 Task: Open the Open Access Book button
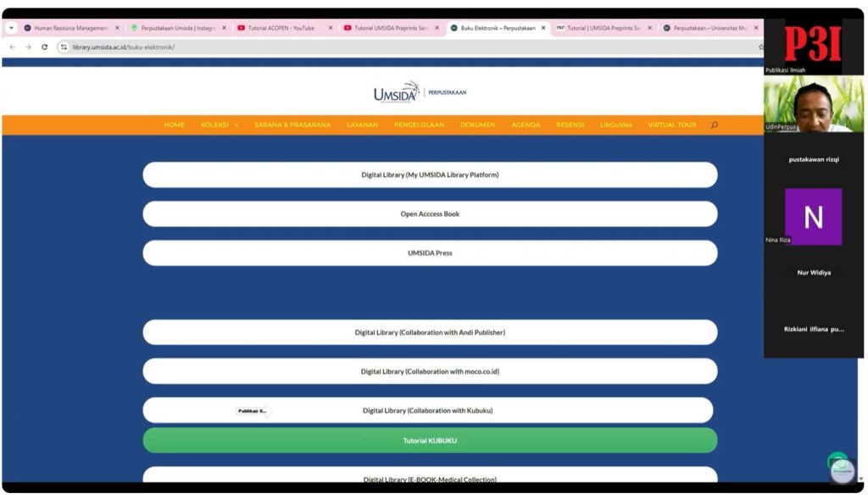pos(430,214)
